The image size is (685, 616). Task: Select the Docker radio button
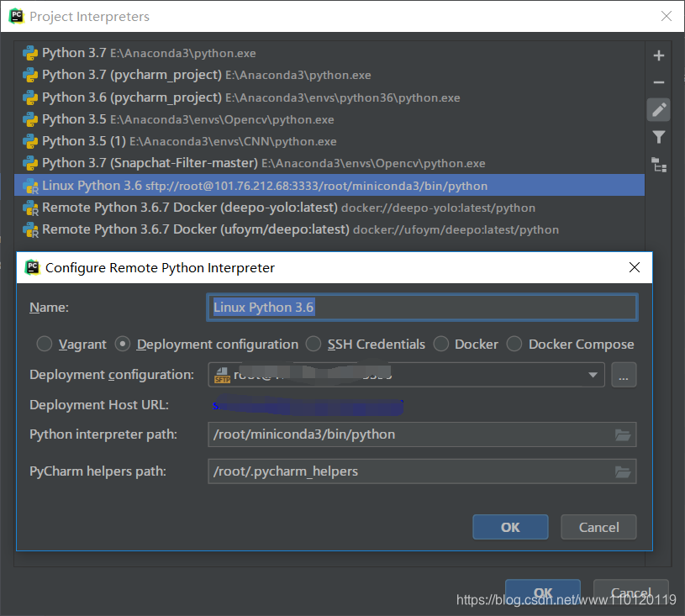click(x=440, y=344)
